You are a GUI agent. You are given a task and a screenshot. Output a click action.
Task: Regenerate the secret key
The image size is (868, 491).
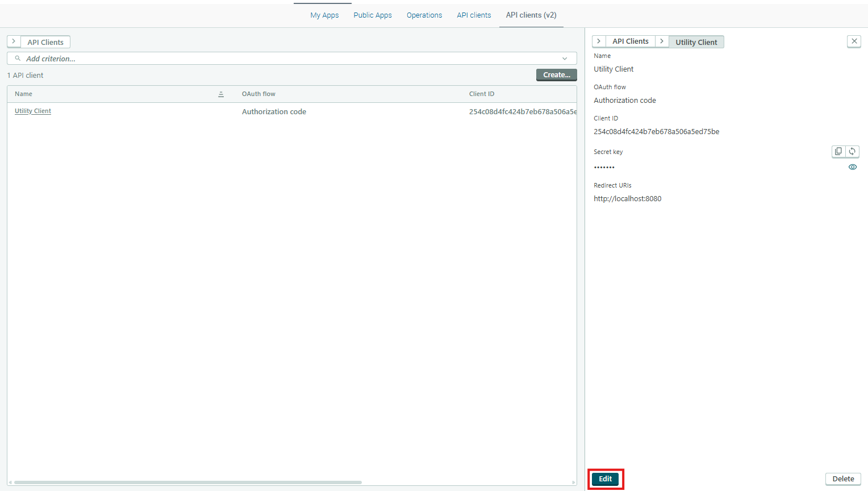tap(852, 151)
